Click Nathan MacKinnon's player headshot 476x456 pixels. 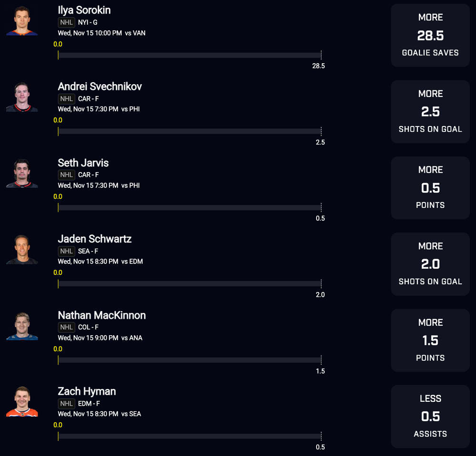point(22,326)
